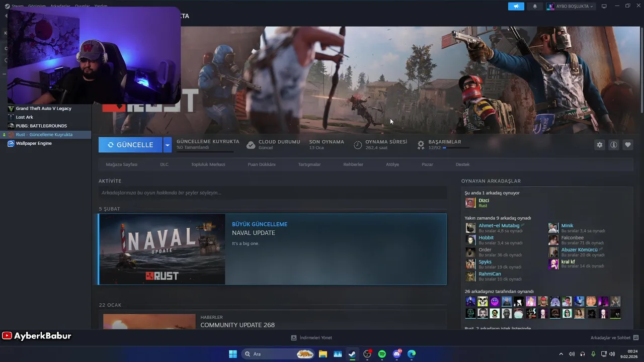644x362 pixels.
Task: Click the GÜNCELLE update button
Action: (130, 145)
